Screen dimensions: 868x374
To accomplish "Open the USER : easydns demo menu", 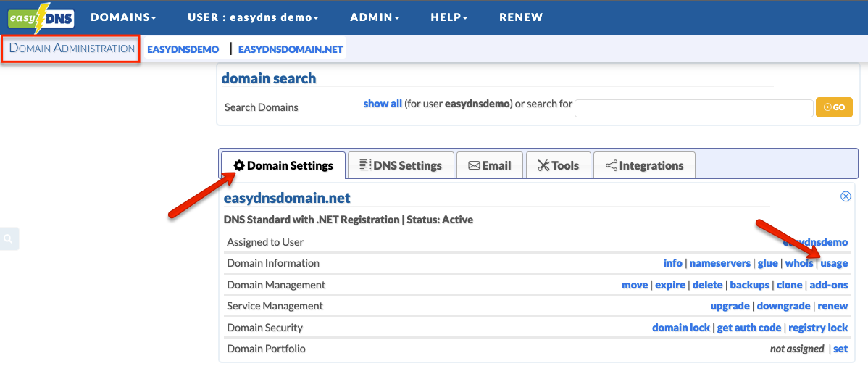I will tap(253, 17).
